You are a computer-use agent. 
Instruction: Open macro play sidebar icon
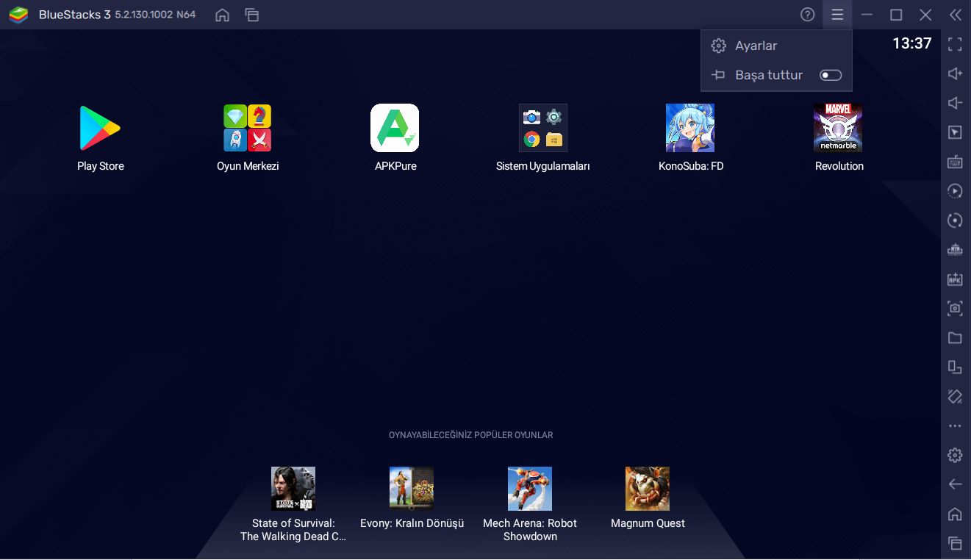click(955, 191)
